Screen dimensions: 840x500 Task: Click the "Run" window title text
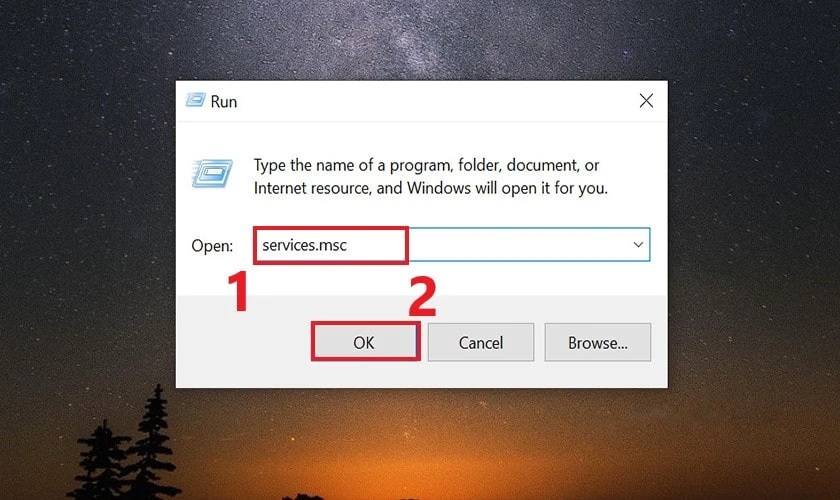pyautogui.click(x=224, y=101)
